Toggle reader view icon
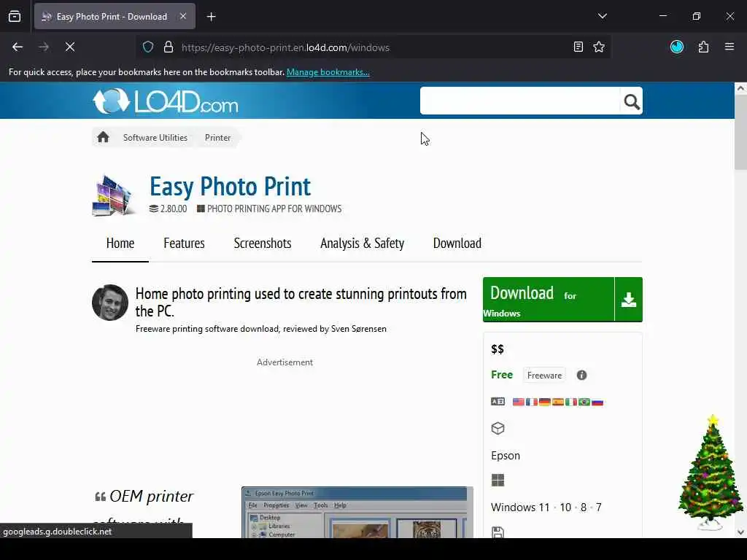The height and width of the screenshot is (560, 747). (x=578, y=47)
